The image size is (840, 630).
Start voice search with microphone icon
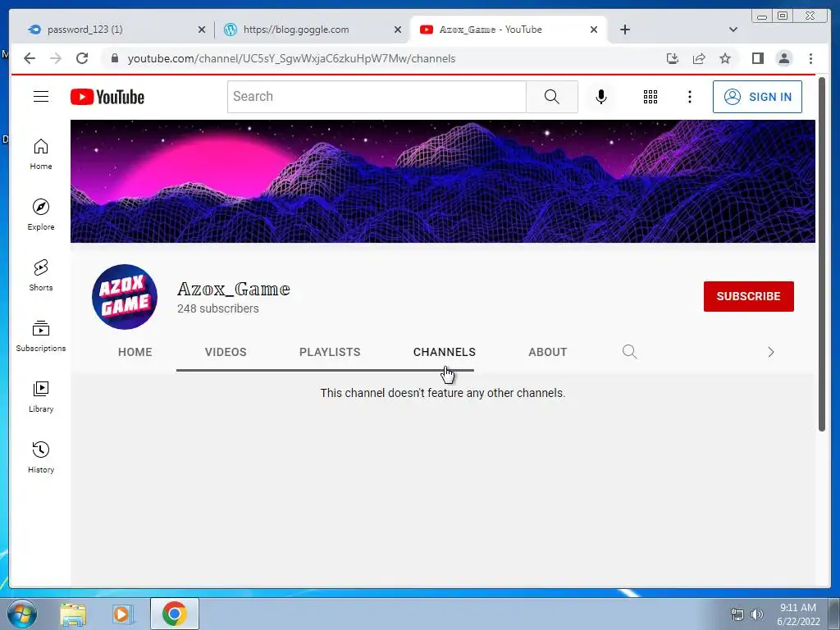pyautogui.click(x=601, y=97)
